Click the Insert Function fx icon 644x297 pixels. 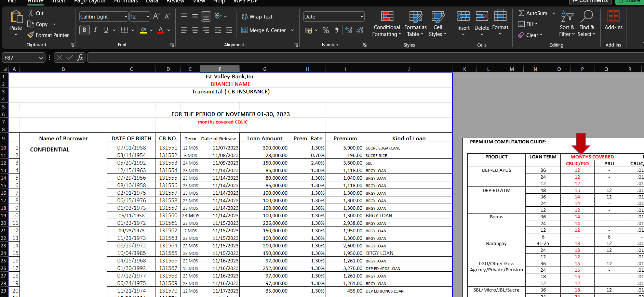pos(80,57)
